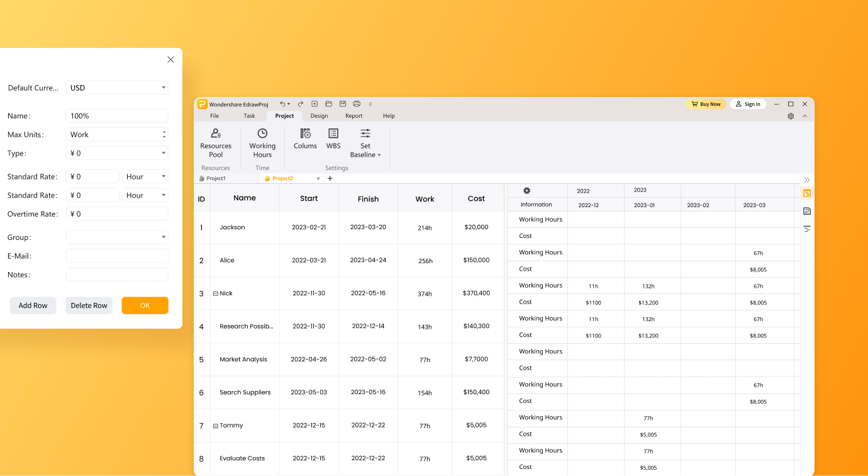Open the Group dropdown

117,237
